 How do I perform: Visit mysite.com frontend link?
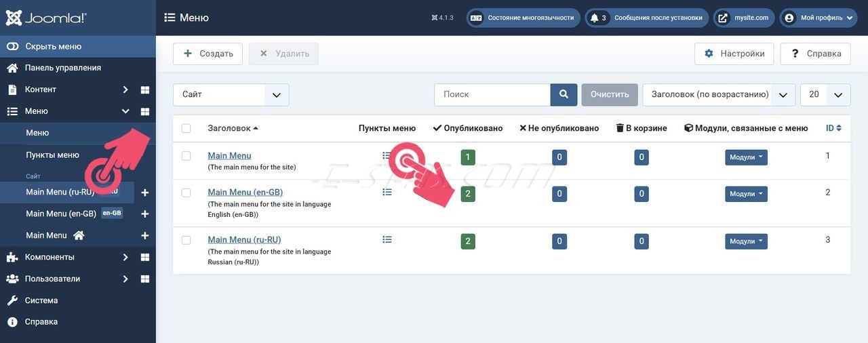(x=744, y=18)
